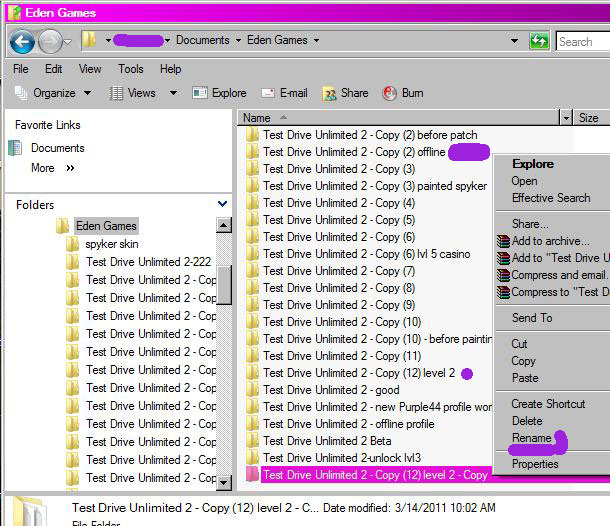Select folder 'Copy (12) level 2'
The image size is (610, 526).
359,373
